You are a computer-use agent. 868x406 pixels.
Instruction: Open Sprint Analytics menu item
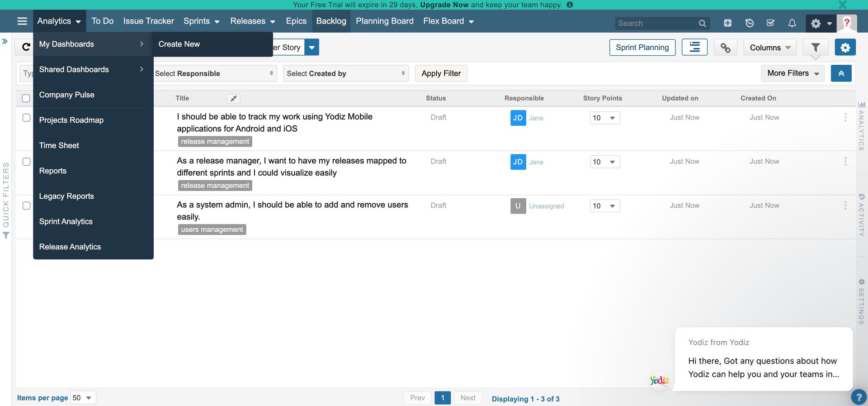(93, 221)
